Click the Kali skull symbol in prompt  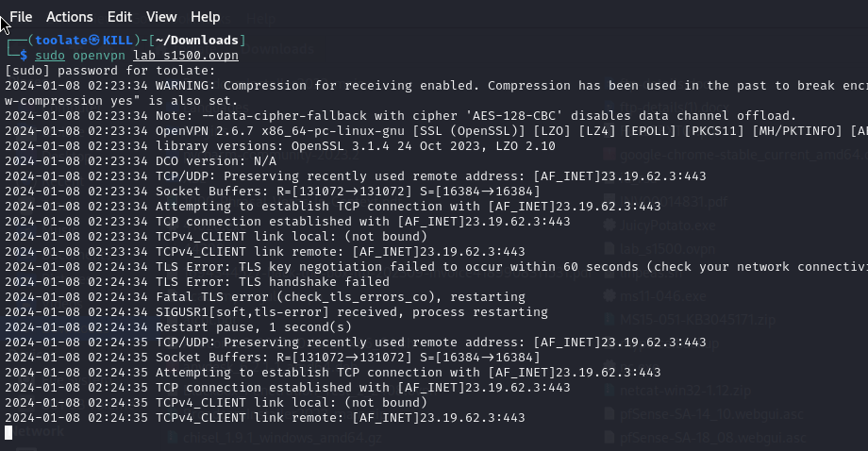tap(94, 41)
